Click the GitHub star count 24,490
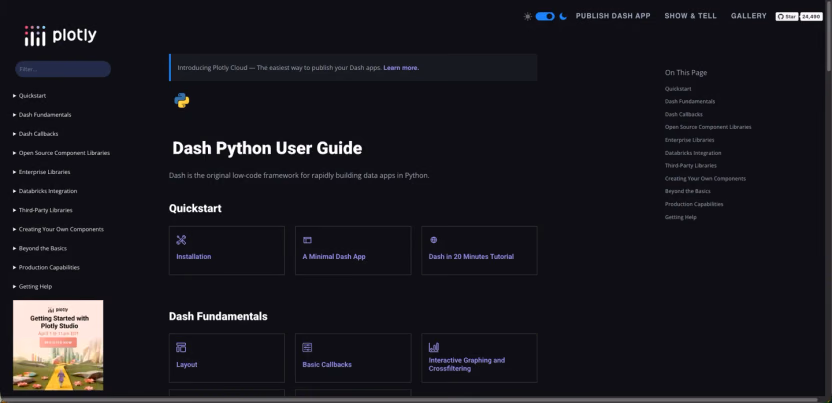Image resolution: width=832 pixels, height=403 pixels. (811, 16)
